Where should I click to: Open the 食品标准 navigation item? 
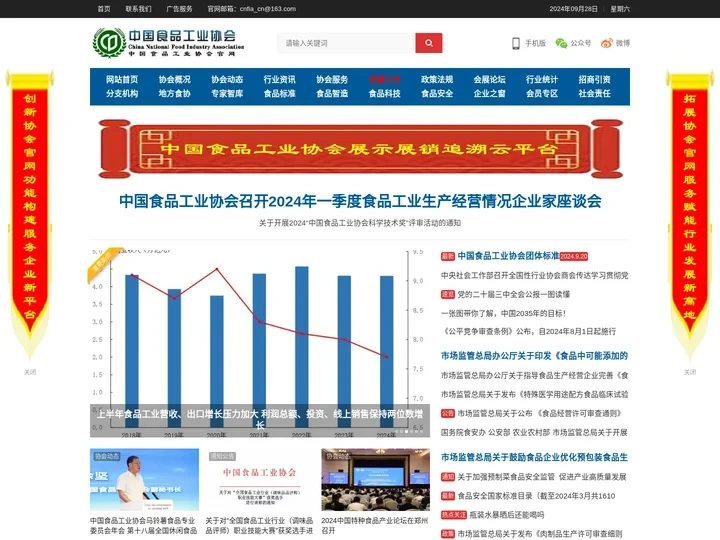point(279,94)
